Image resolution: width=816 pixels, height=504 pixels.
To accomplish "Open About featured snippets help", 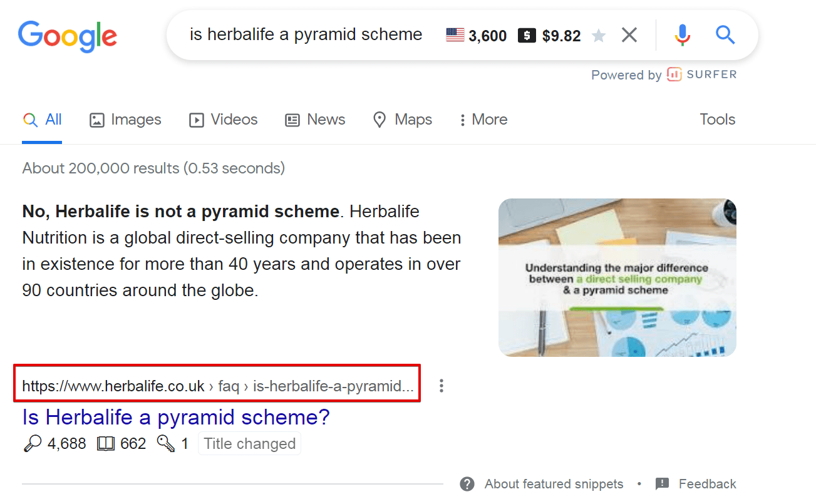I will (x=542, y=484).
